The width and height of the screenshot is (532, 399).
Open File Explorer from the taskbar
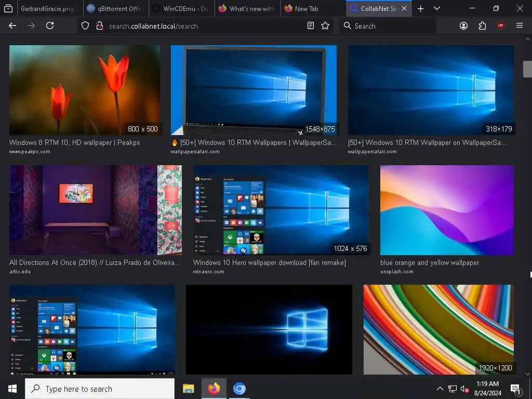pyautogui.click(x=188, y=389)
